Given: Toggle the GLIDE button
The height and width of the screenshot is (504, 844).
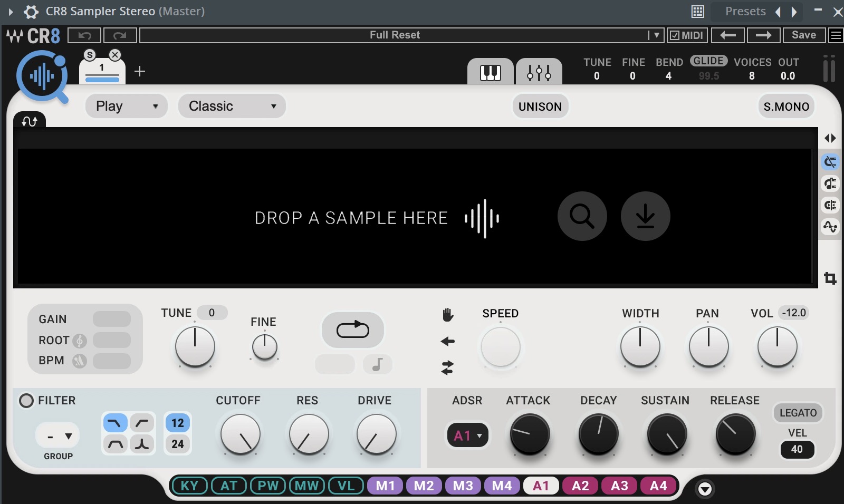Looking at the screenshot, I should click(709, 61).
